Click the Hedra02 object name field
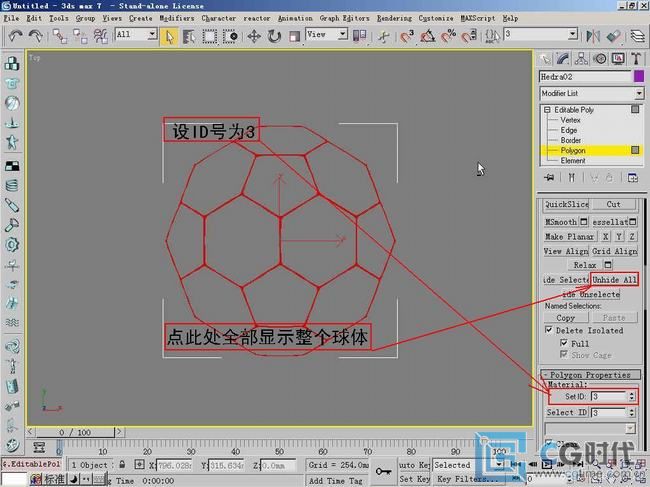The height and width of the screenshot is (487, 650). 585,77
